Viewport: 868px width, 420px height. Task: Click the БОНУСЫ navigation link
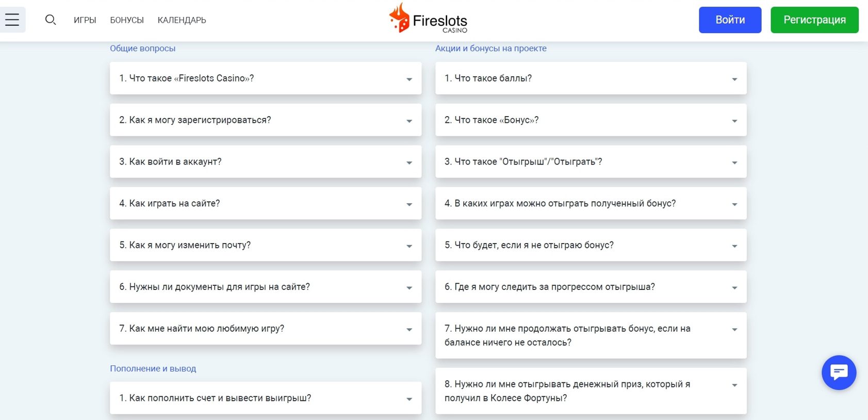(x=126, y=20)
